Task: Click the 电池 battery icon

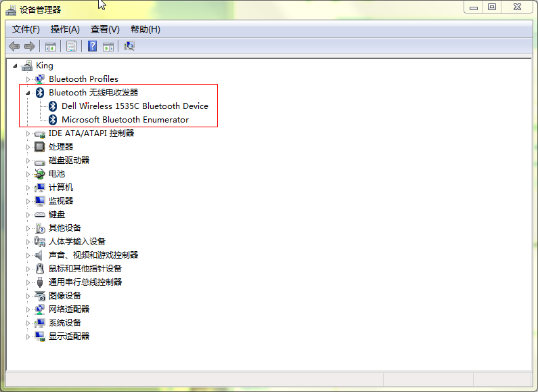Action: [39, 174]
